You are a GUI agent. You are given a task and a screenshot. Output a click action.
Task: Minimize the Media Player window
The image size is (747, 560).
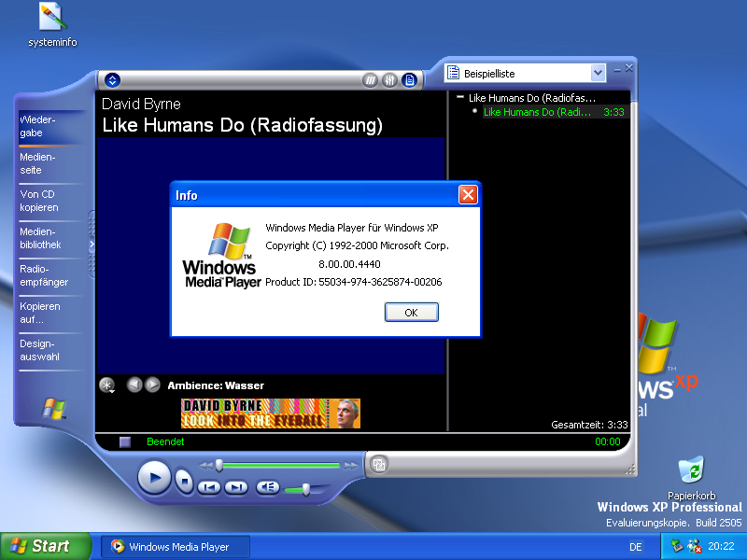(x=617, y=69)
